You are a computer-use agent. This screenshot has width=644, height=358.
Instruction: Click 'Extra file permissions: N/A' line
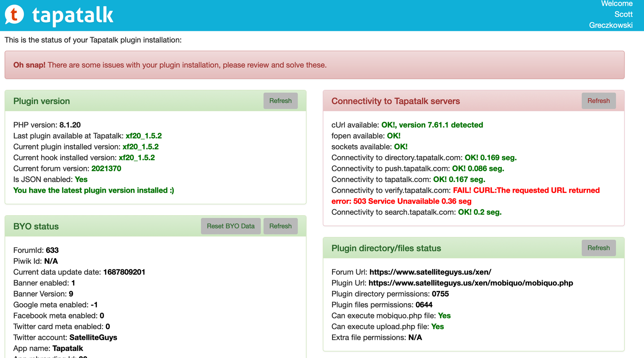[x=377, y=338]
